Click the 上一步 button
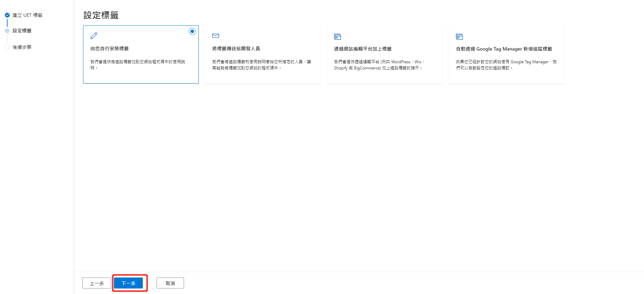This screenshot has height=294, width=644. 97,283
